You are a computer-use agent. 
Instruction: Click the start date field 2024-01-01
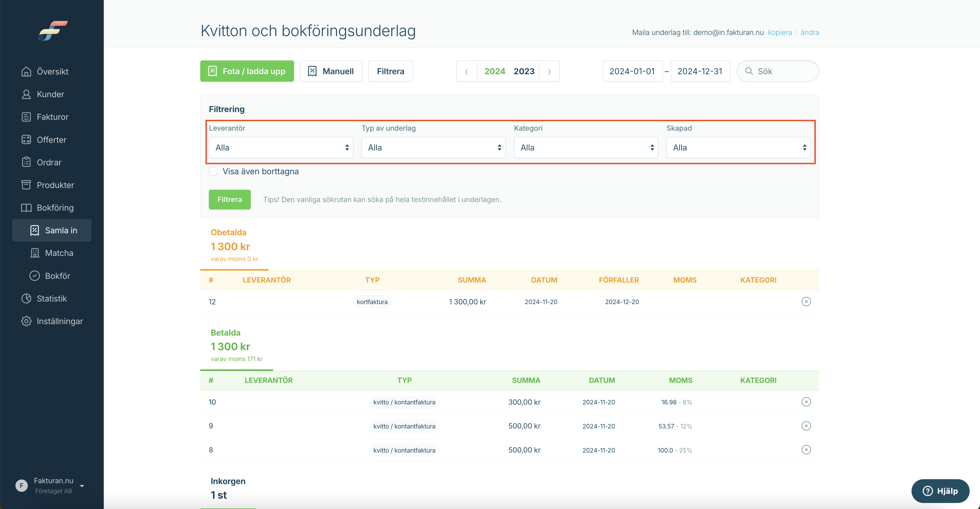point(632,71)
